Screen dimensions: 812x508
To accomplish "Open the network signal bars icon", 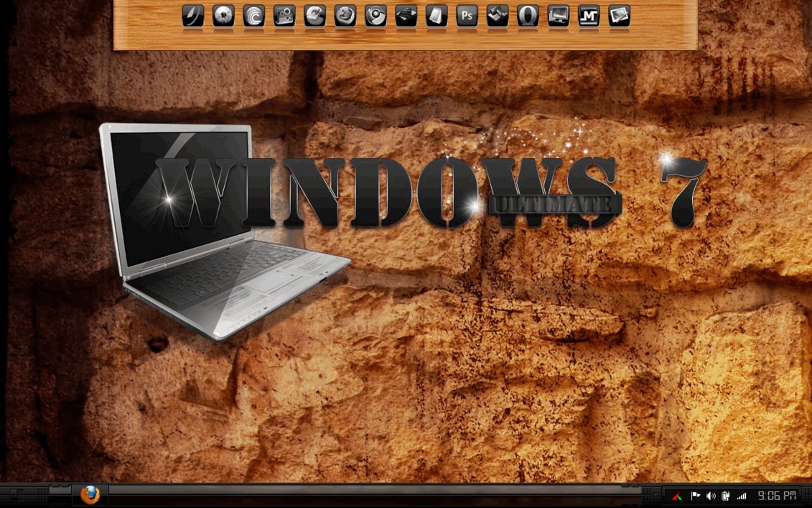I will pos(742,496).
